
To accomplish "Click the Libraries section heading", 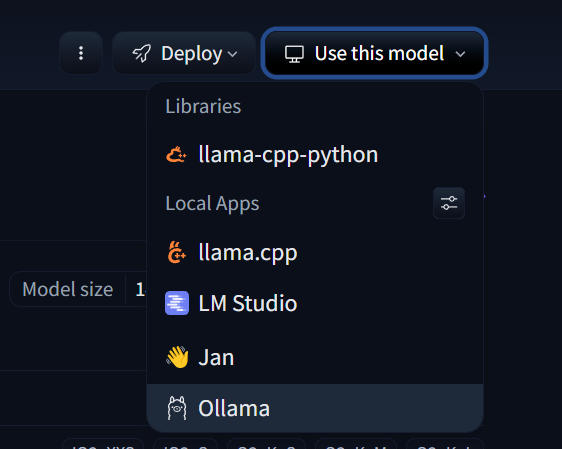I will [x=203, y=106].
